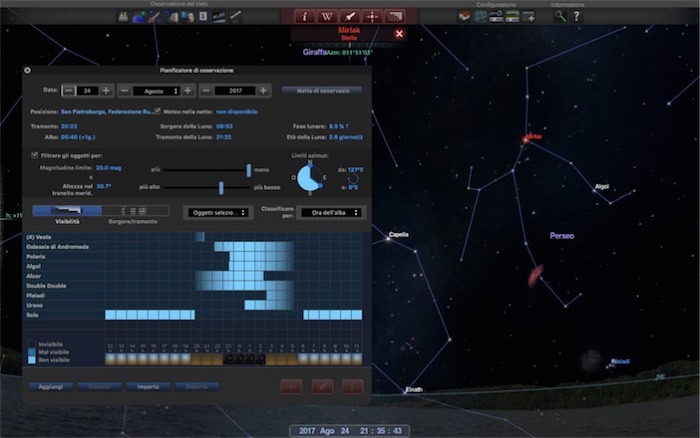Select the Polaris row
Viewport: 700px width, 438px height.
coord(193,256)
